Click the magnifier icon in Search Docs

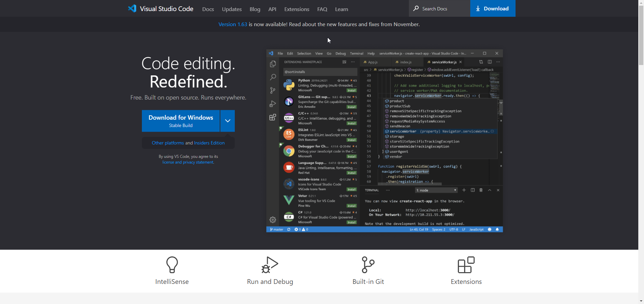(x=416, y=8)
